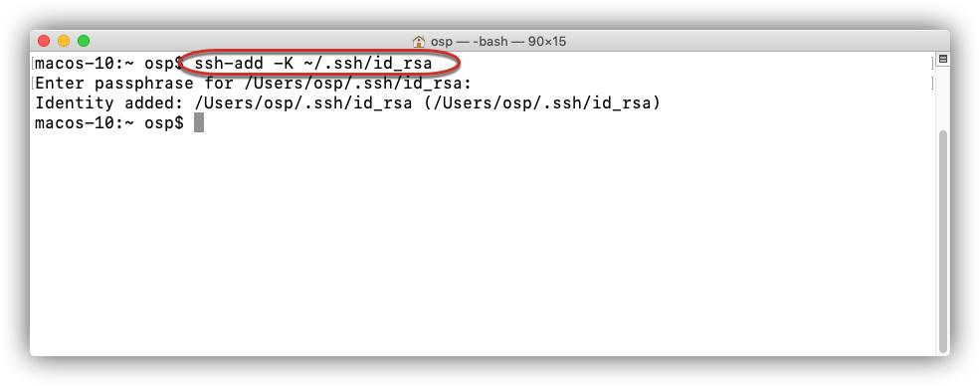The width and height of the screenshot is (980, 386).
Task: Click the right bracket mark on passphrase line
Action: (x=932, y=84)
